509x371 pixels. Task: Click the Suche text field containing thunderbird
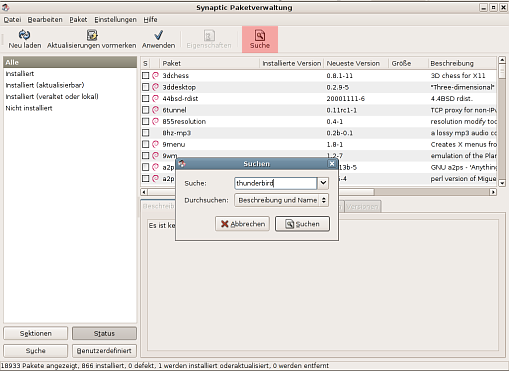point(275,183)
